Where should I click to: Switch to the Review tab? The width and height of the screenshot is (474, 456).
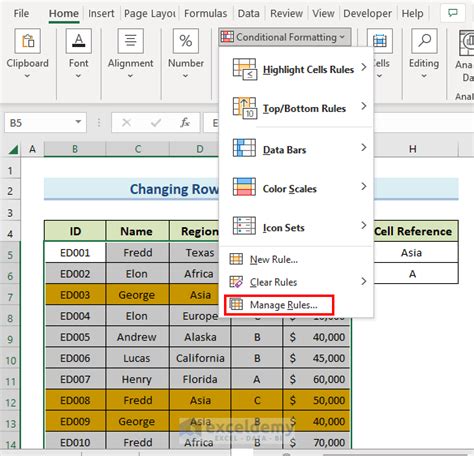pos(286,14)
